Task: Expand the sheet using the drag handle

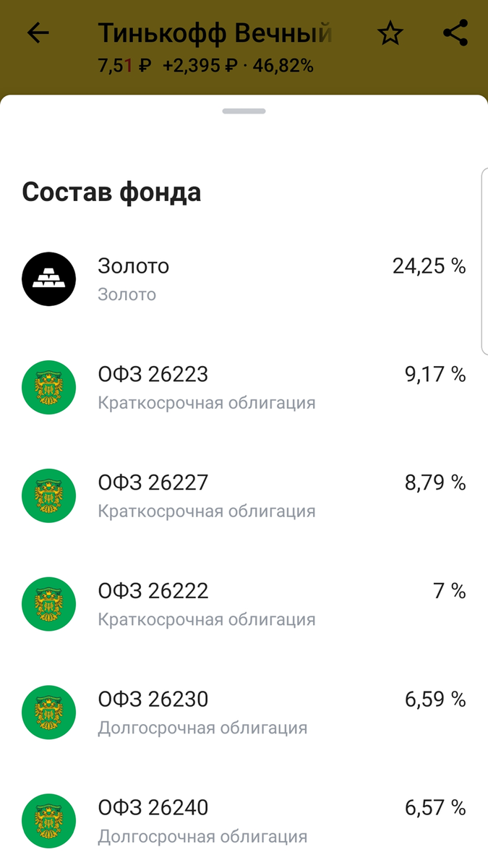Action: (x=244, y=112)
